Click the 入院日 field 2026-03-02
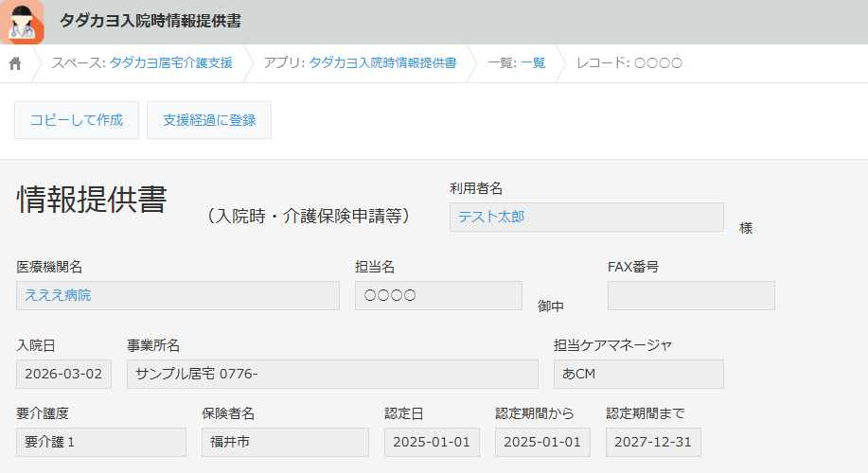 coord(63,374)
